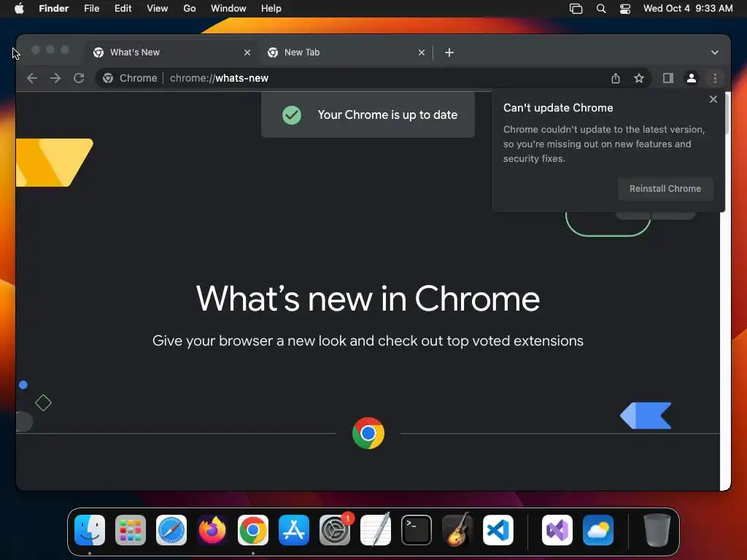Open Stage Manager icon in menu bar

(x=576, y=9)
